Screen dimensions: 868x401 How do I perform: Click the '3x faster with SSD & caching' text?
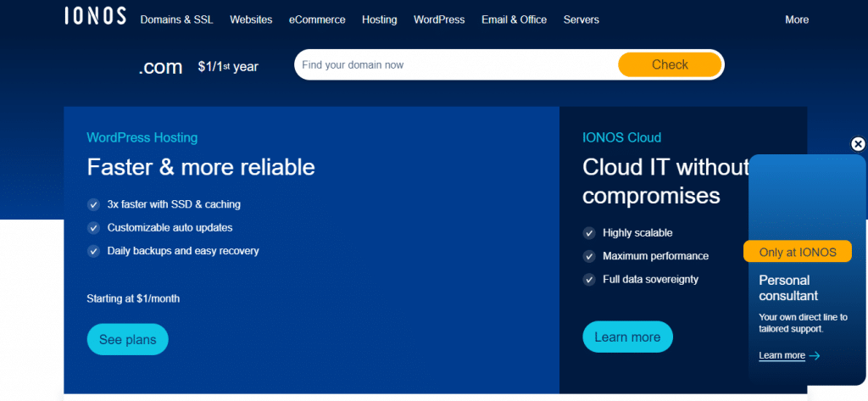174,204
